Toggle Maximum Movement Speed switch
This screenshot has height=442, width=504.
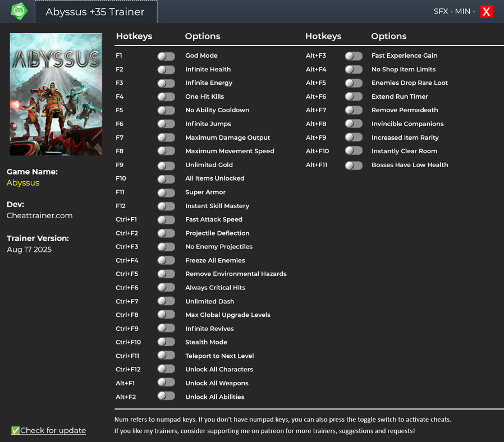click(x=166, y=151)
